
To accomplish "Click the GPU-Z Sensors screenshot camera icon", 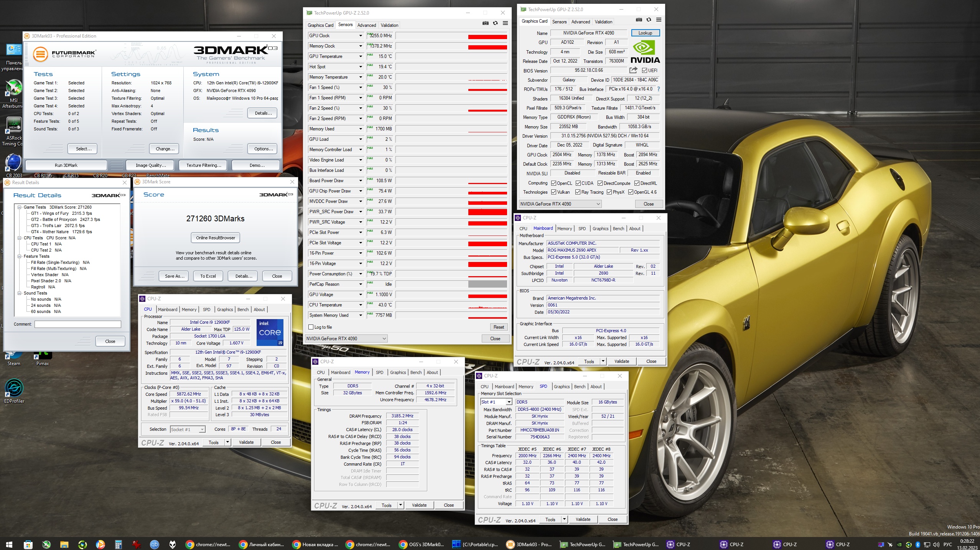I will coord(485,23).
